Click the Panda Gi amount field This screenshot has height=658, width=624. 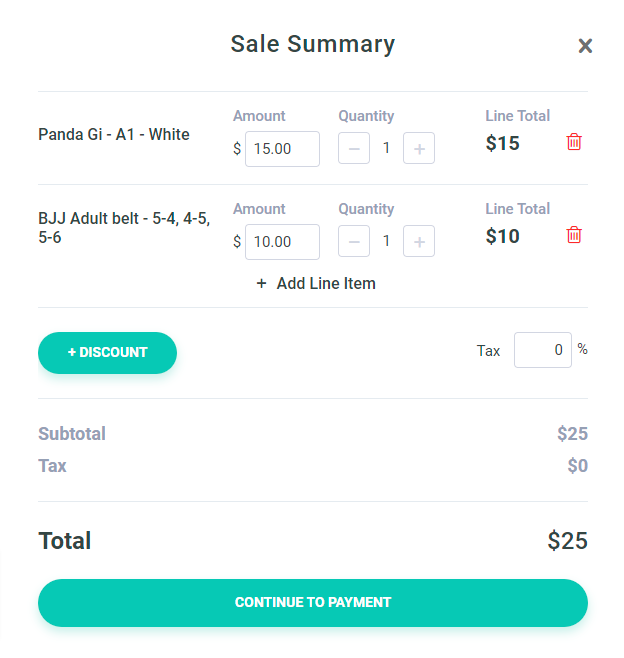point(282,149)
